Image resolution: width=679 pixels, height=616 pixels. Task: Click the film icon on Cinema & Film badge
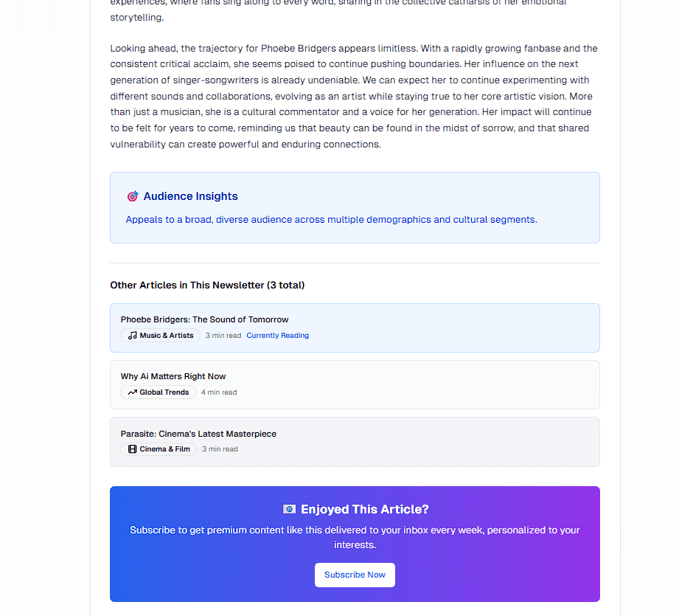[131, 449]
